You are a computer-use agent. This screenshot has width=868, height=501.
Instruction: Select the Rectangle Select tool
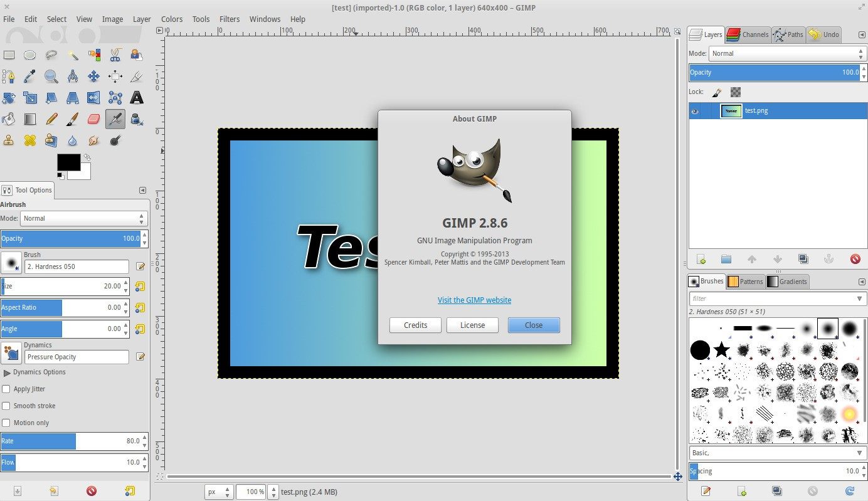pyautogui.click(x=9, y=55)
